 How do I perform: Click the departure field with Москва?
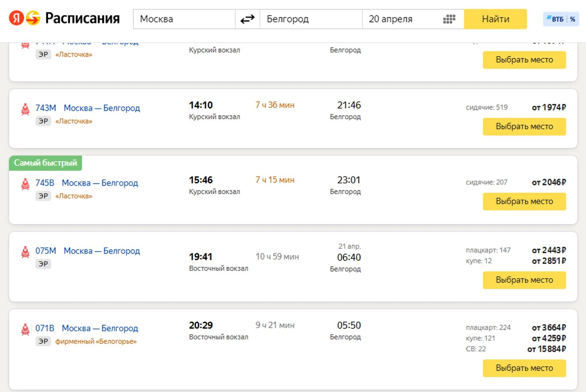tap(184, 19)
